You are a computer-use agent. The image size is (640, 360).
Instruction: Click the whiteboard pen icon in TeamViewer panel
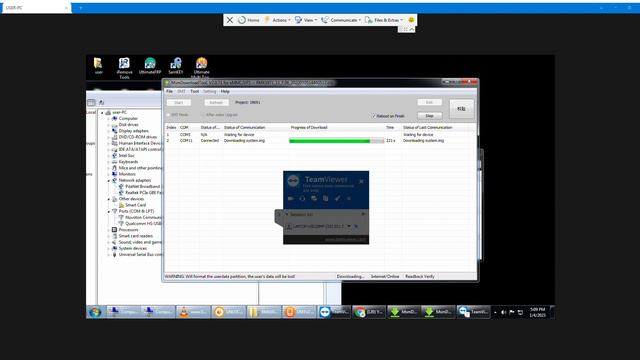tap(337, 198)
